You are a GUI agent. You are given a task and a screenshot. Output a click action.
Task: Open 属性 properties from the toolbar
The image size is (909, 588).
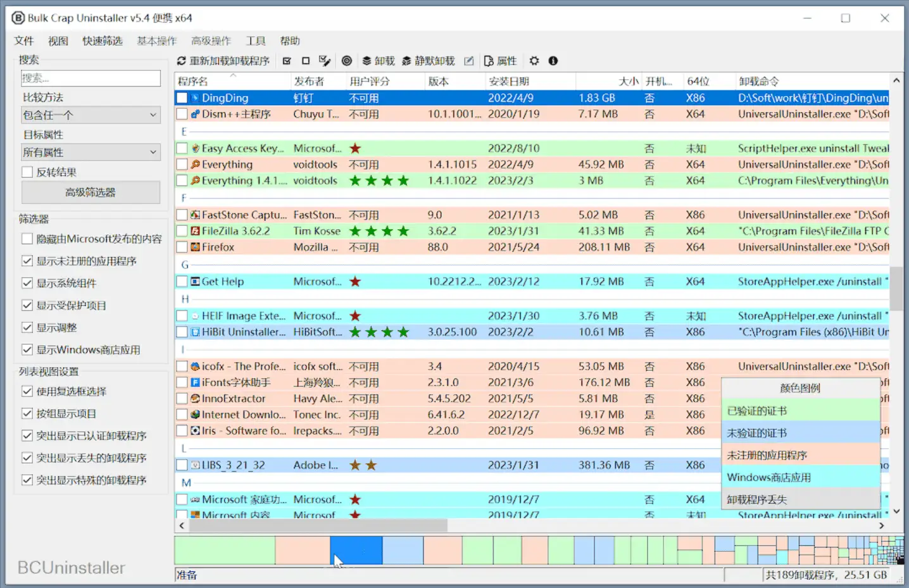tap(500, 61)
